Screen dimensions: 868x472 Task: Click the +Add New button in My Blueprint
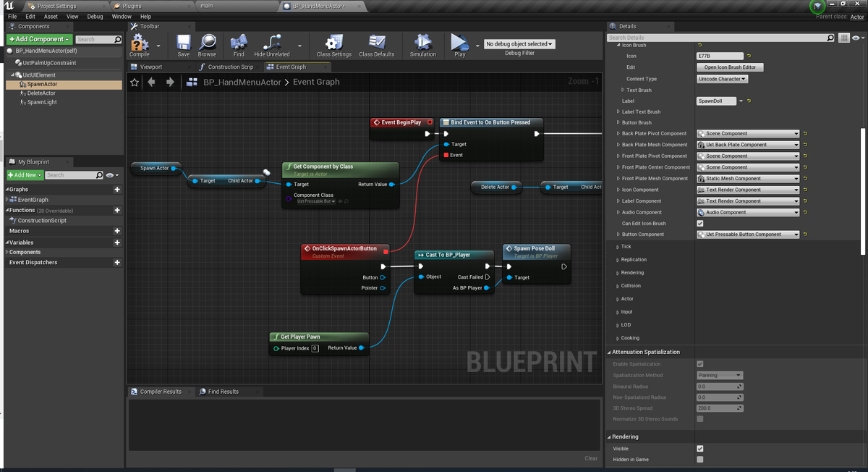[x=25, y=175]
